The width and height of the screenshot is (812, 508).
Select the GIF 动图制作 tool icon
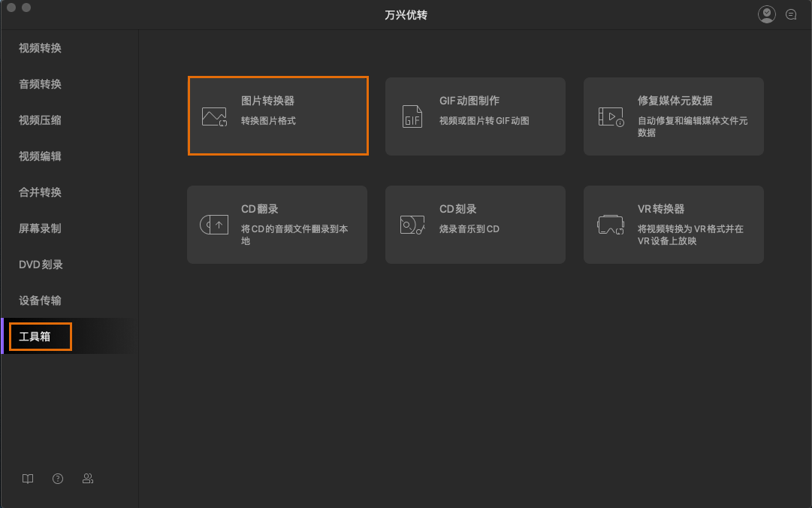(x=411, y=115)
